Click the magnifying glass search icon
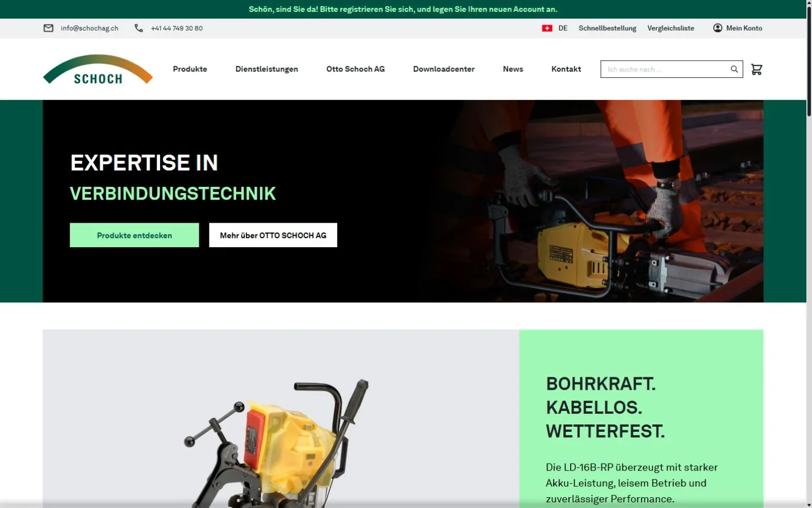The height and width of the screenshot is (508, 812). [734, 69]
